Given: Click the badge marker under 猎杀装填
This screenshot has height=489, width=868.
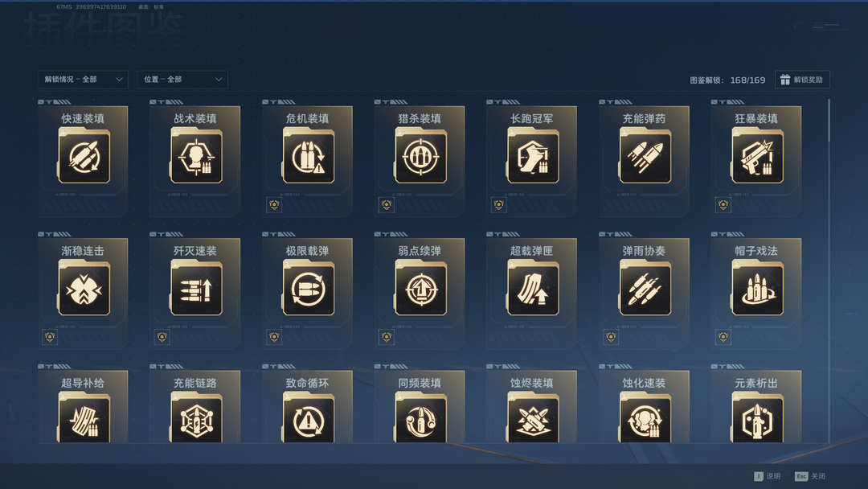Looking at the screenshot, I should pyautogui.click(x=387, y=204).
